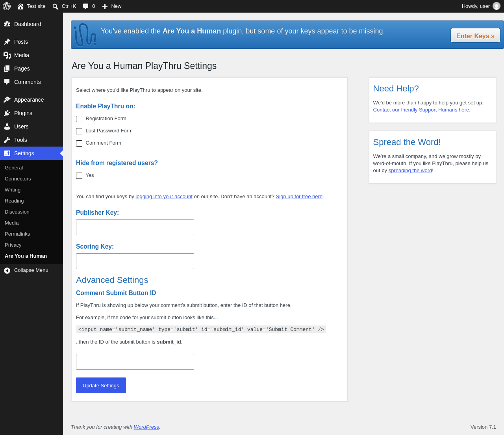The width and height of the screenshot is (504, 435).
Task: Click the Advanced Settings heading
Action: tap(112, 280)
